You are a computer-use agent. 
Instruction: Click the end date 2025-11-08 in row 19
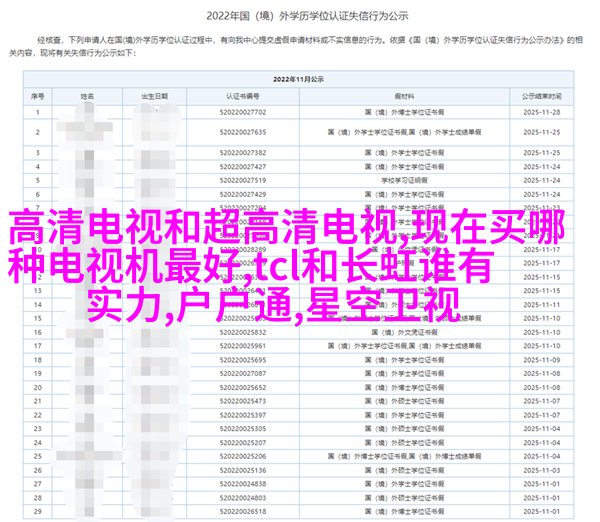pyautogui.click(x=542, y=374)
